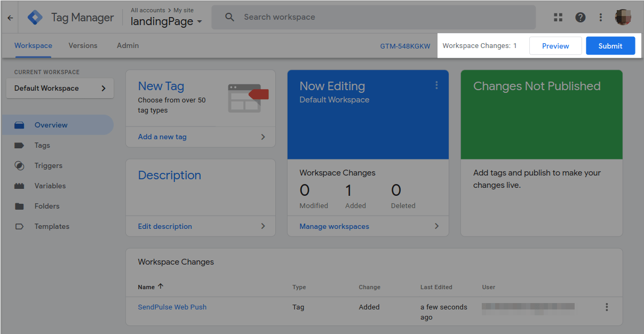Screen dimensions: 644x334
Task: Open the landingPage container dropdown
Action: pyautogui.click(x=166, y=21)
